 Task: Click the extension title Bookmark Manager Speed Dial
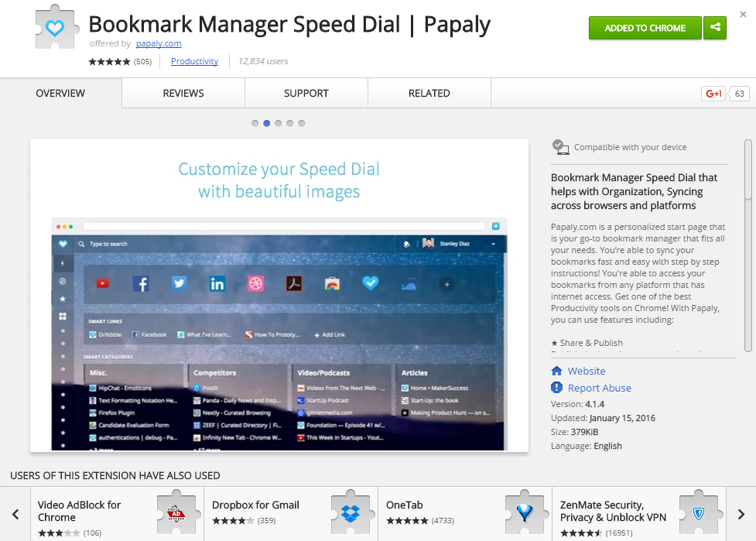point(289,24)
